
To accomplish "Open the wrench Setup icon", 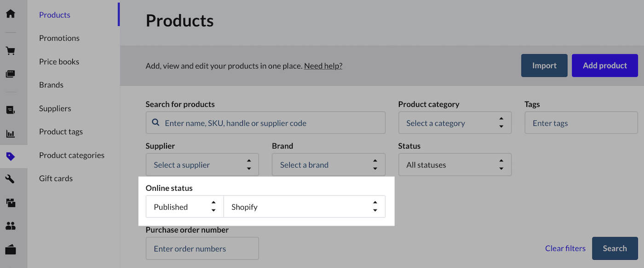I will point(10,179).
